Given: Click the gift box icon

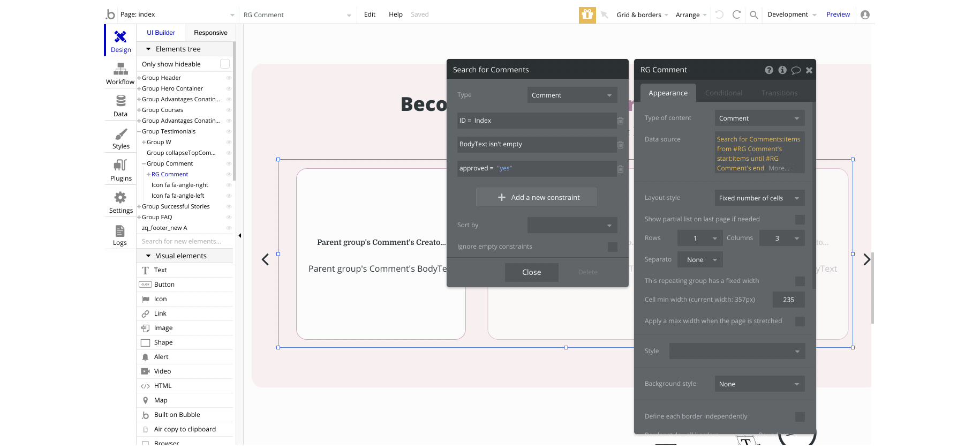Looking at the screenshot, I should pyautogui.click(x=587, y=14).
